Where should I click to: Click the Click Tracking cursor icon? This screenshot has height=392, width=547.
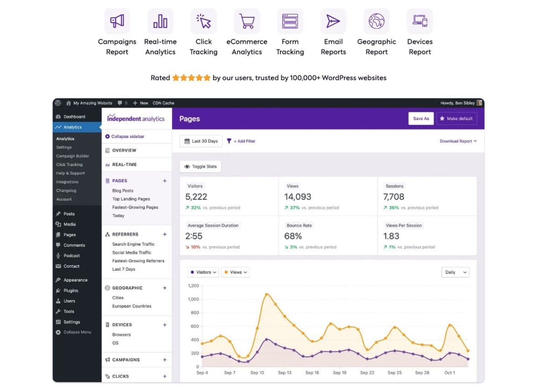203,21
